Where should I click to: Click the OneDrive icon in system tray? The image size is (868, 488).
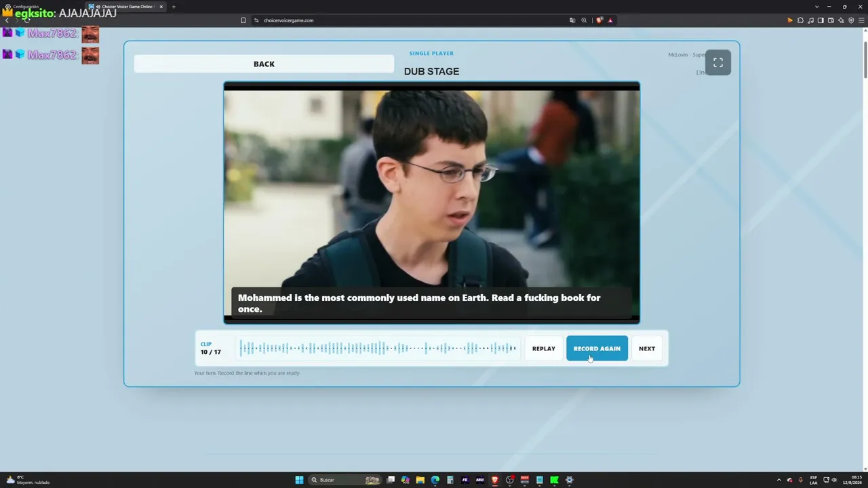[x=789, y=480]
